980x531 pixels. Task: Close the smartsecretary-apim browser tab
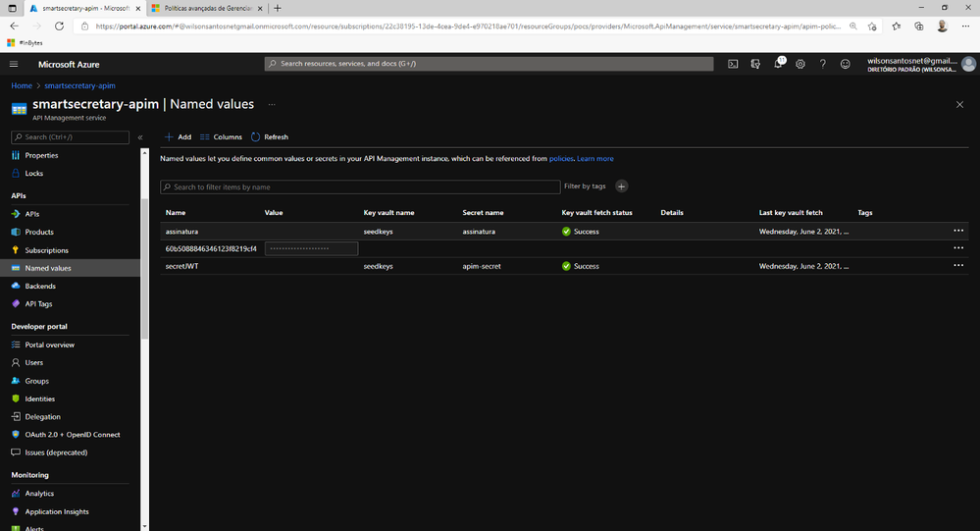coord(138,9)
